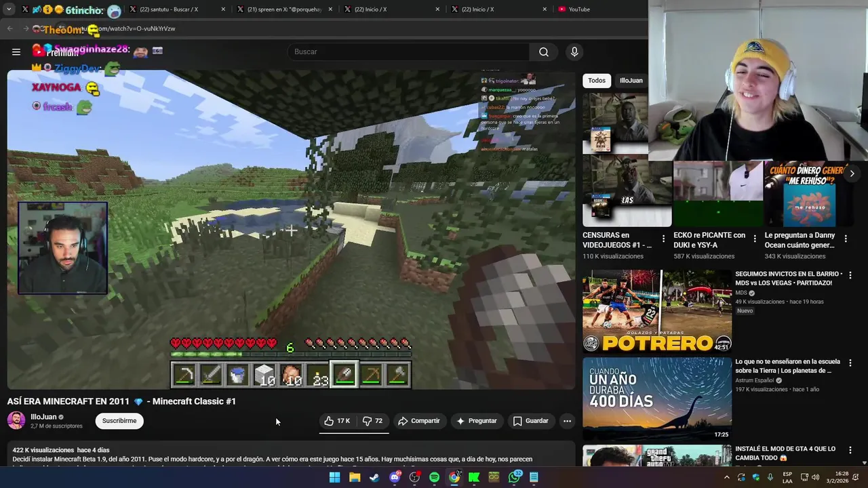Open options menu for planetas de la Tierra video
Image resolution: width=868 pixels, height=488 pixels.
pyautogui.click(x=850, y=363)
